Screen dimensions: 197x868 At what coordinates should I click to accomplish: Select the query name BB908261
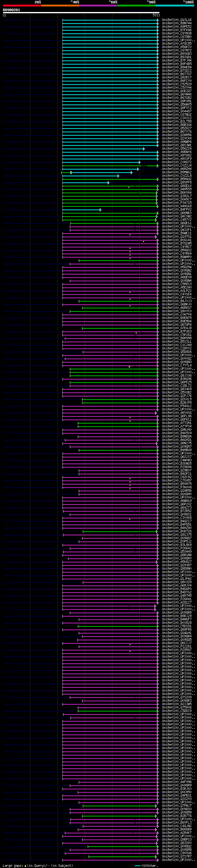coord(11,10)
